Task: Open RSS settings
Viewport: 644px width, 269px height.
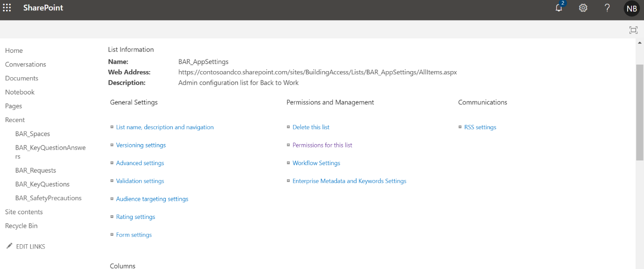Action: (480, 127)
